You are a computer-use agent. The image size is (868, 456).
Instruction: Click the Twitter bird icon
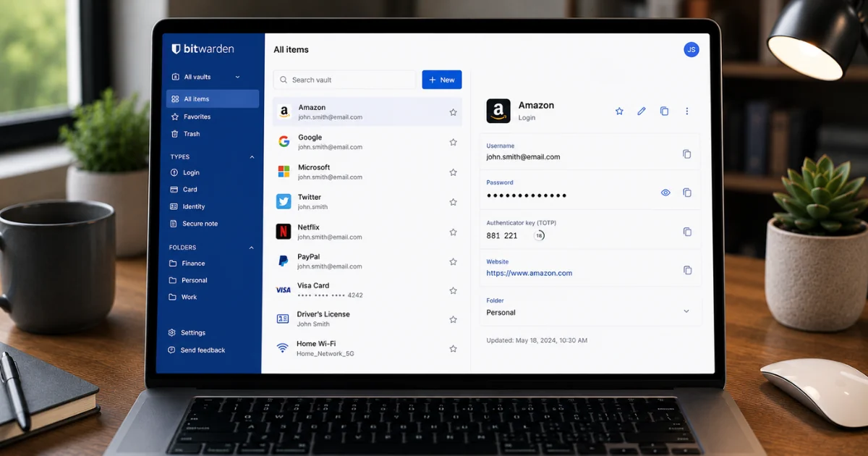point(284,201)
